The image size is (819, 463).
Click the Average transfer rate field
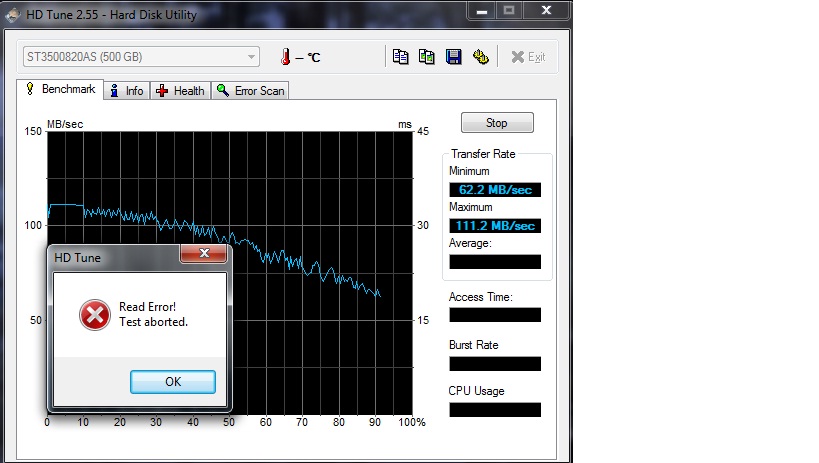click(495, 262)
